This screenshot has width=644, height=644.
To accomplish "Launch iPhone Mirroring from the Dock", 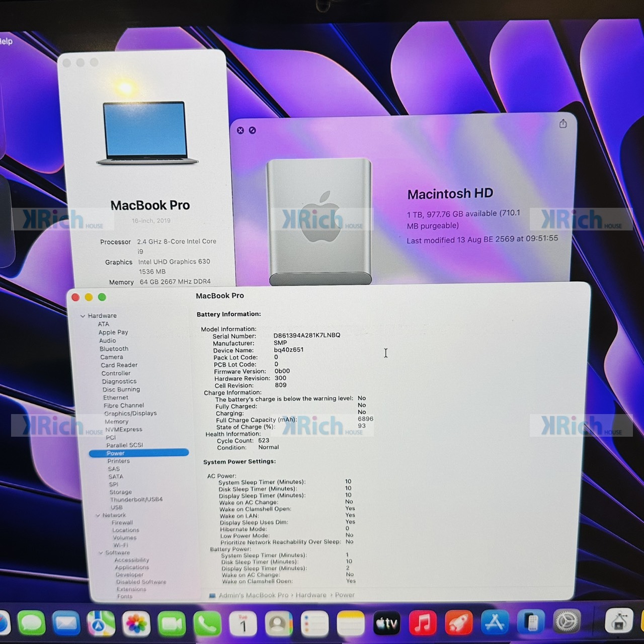I will tap(531, 622).
